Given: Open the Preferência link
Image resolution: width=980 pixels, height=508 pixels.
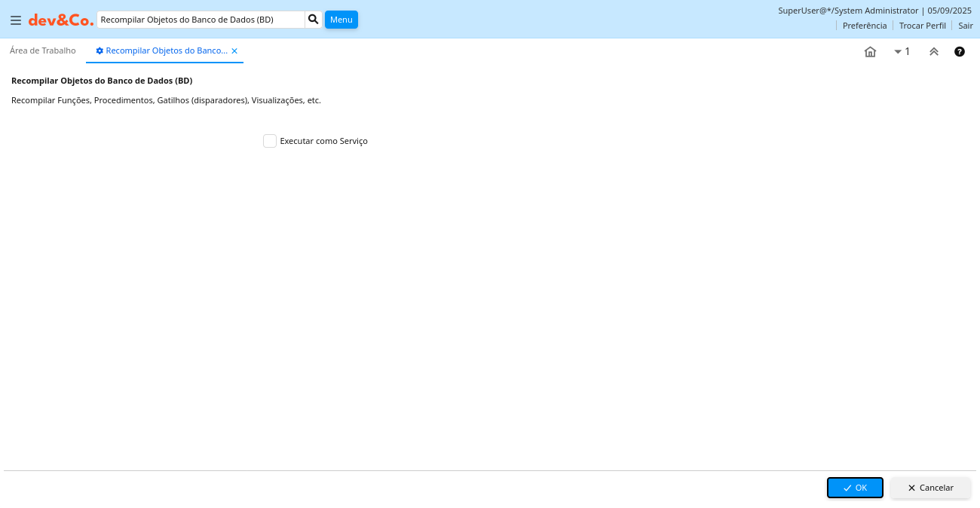Looking at the screenshot, I should (865, 26).
